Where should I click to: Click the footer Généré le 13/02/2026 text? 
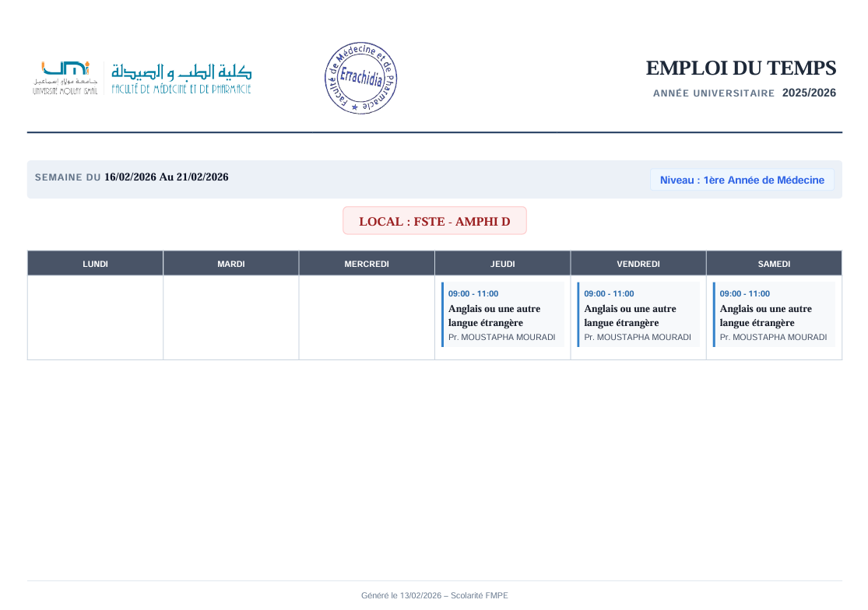tap(434, 595)
